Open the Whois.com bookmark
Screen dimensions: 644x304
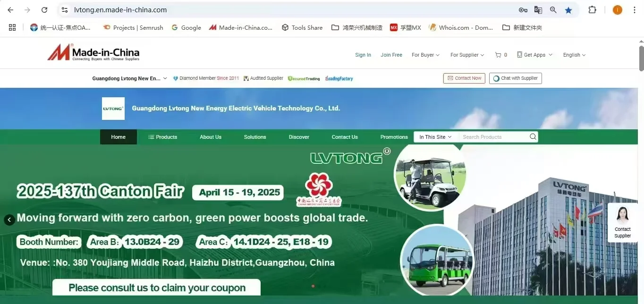(x=461, y=27)
